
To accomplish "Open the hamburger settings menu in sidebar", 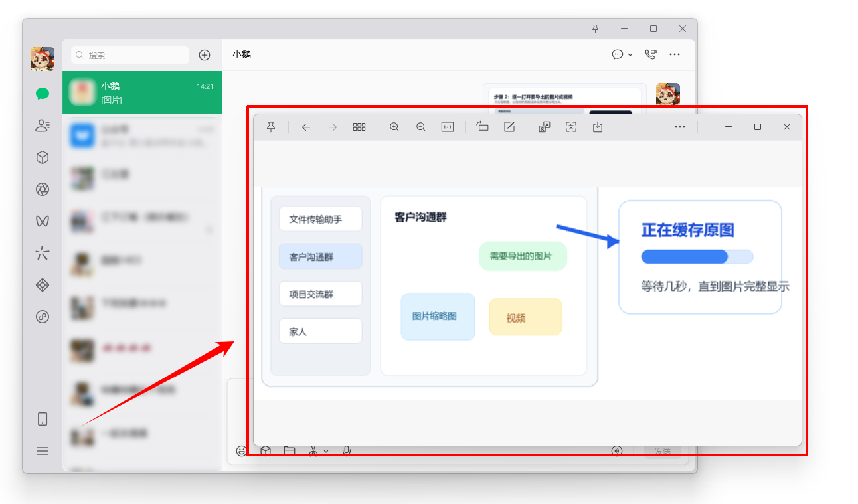I will click(x=43, y=451).
